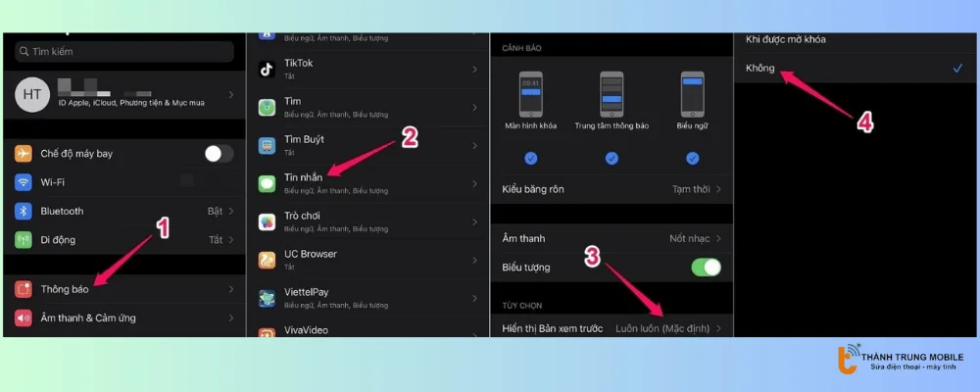Uncheck the Trung tâm thông báo checkmark

point(612,159)
